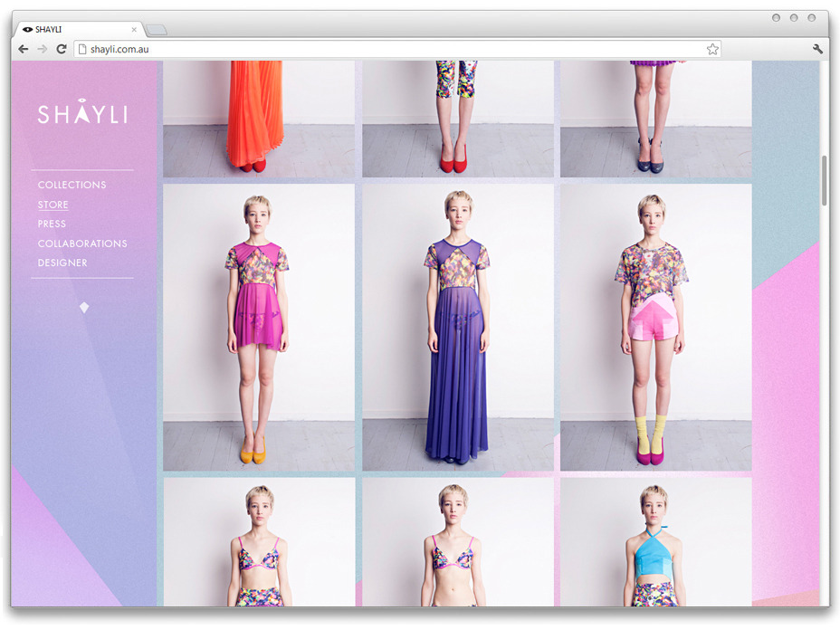Focus the shayli.com.au address bar
The image size is (840, 630).
[x=397, y=49]
